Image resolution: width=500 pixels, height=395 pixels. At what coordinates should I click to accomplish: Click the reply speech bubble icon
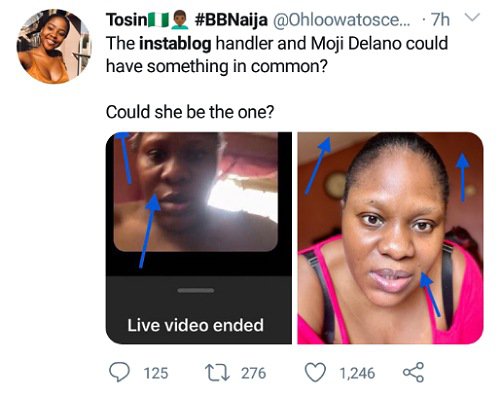[x=120, y=372]
